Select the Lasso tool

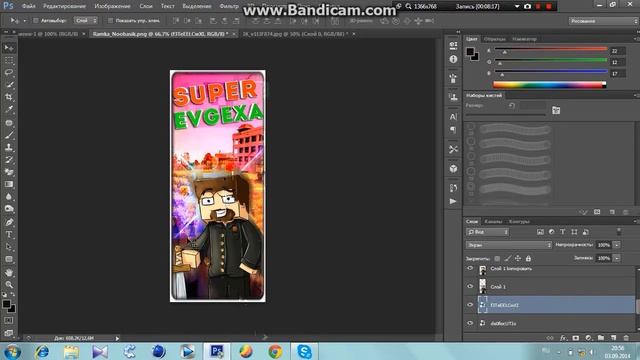pos(9,73)
